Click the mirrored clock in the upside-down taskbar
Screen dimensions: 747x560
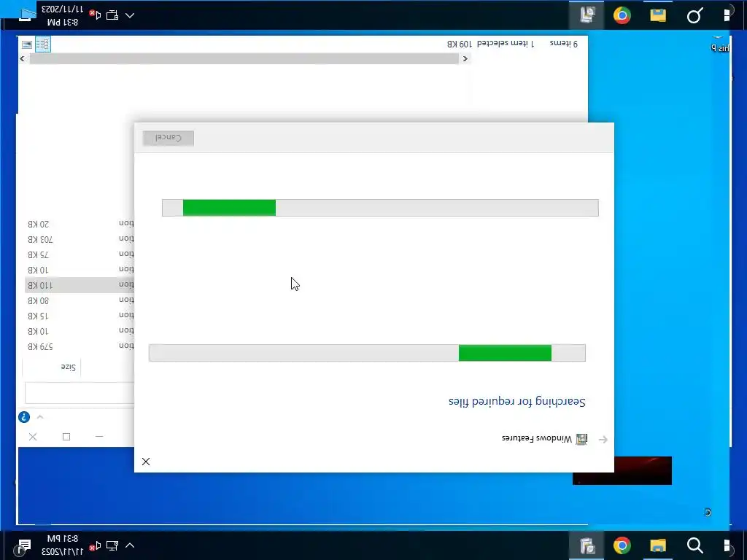pos(63,15)
